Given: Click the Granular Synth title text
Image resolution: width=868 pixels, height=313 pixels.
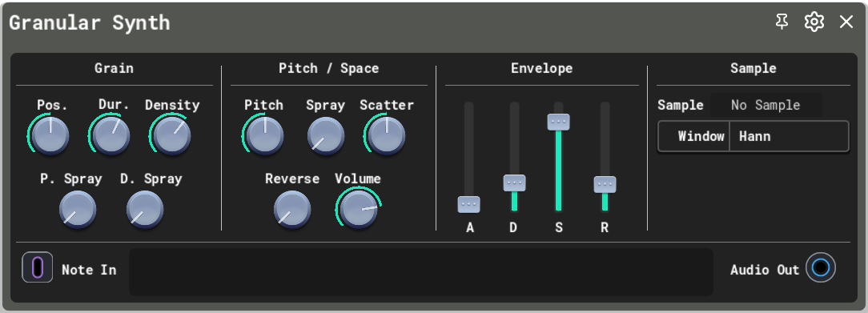Looking at the screenshot, I should coord(90,22).
